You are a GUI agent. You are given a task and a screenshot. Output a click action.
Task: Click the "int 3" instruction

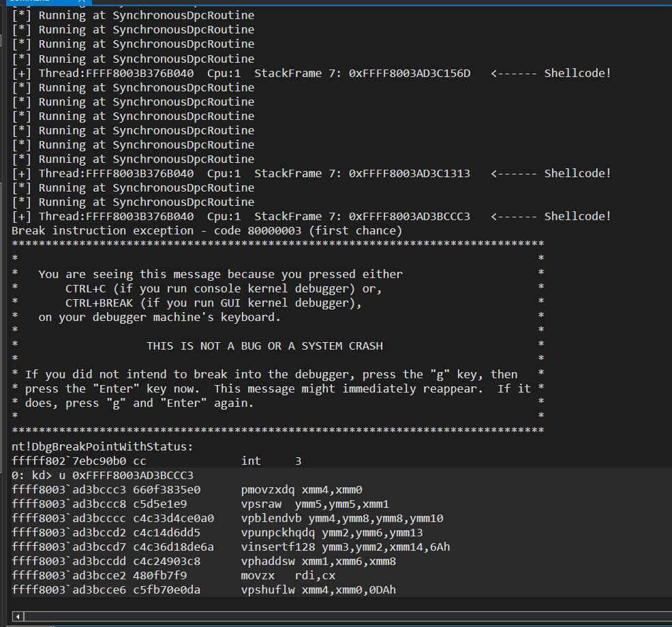click(x=271, y=461)
